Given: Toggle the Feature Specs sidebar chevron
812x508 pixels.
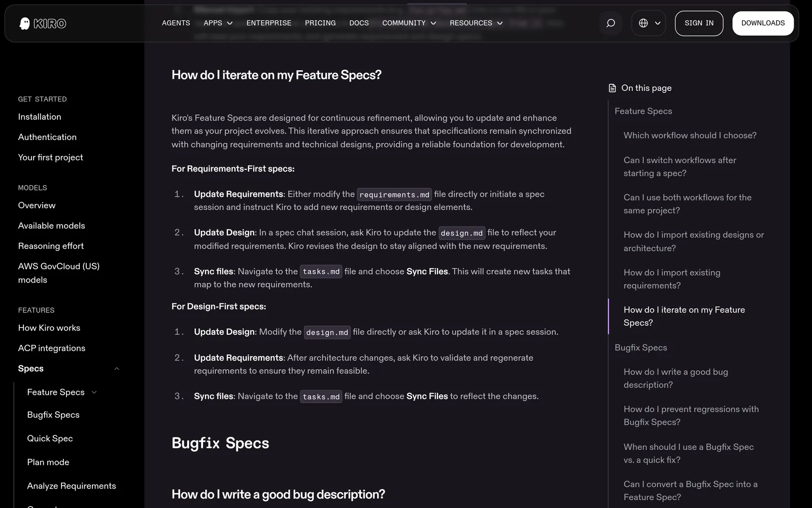Looking at the screenshot, I should (94, 393).
